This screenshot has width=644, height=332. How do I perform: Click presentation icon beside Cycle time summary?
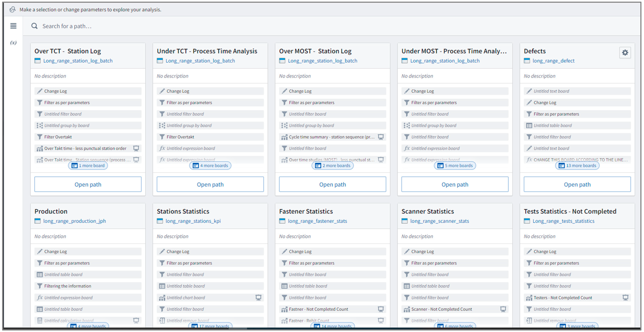tap(380, 137)
